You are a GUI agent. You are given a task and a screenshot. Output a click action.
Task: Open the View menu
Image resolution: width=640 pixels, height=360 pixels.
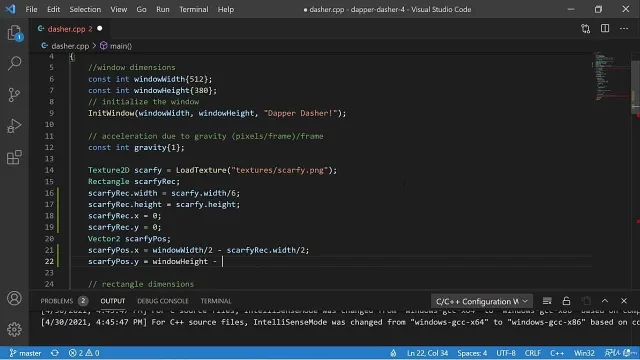pos(118,9)
